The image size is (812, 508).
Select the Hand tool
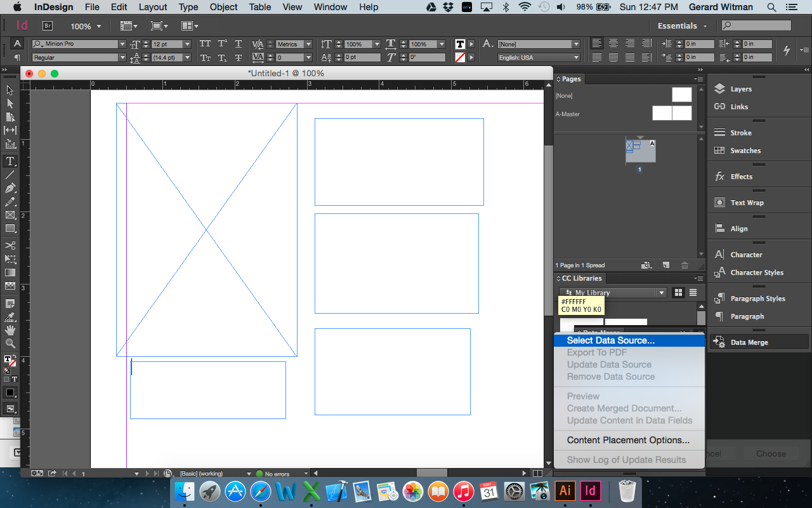(x=10, y=330)
